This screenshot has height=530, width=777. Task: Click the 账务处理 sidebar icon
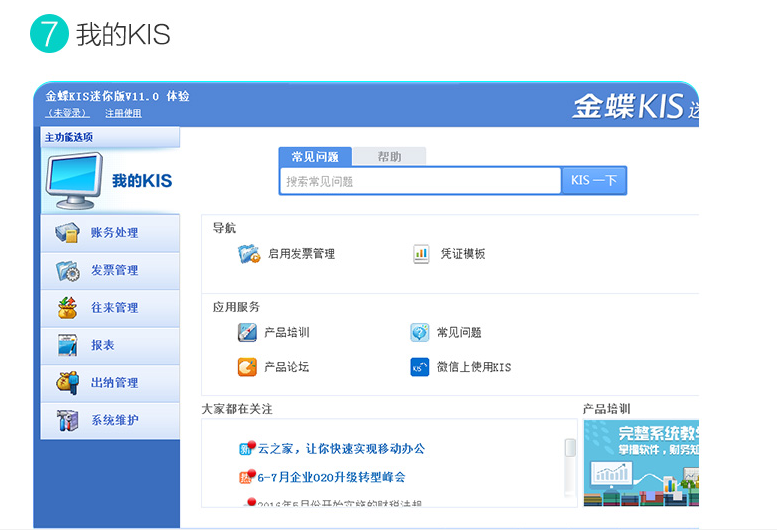click(x=67, y=233)
